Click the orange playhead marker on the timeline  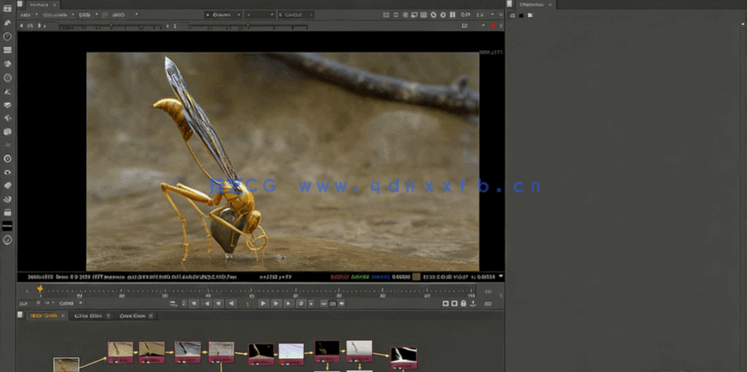(x=40, y=289)
